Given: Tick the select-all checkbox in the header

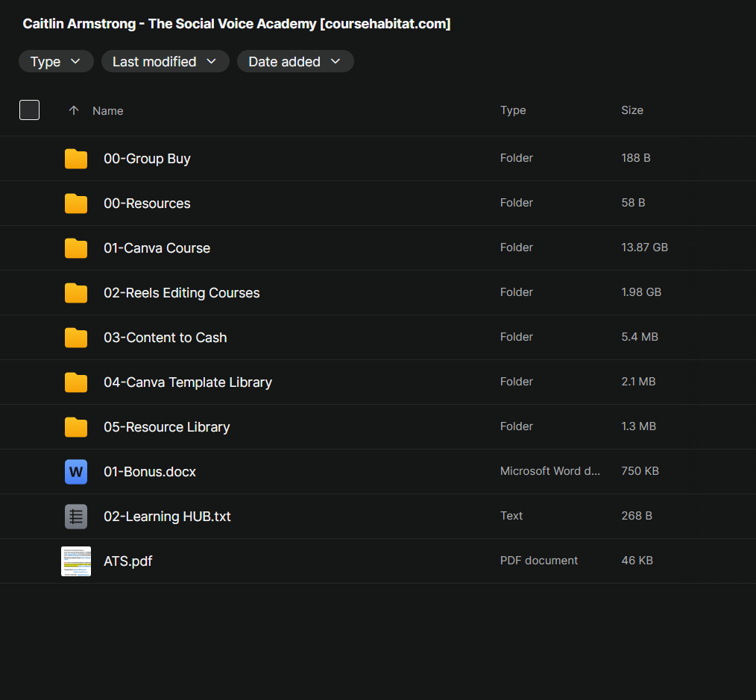Looking at the screenshot, I should (x=29, y=110).
